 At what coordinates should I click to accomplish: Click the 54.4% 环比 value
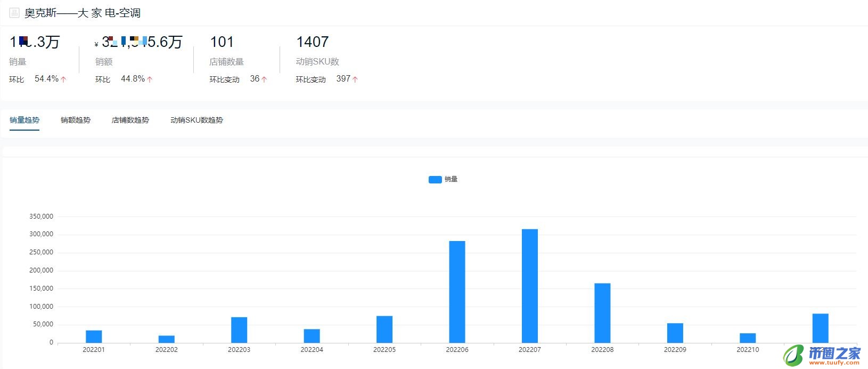coord(46,79)
